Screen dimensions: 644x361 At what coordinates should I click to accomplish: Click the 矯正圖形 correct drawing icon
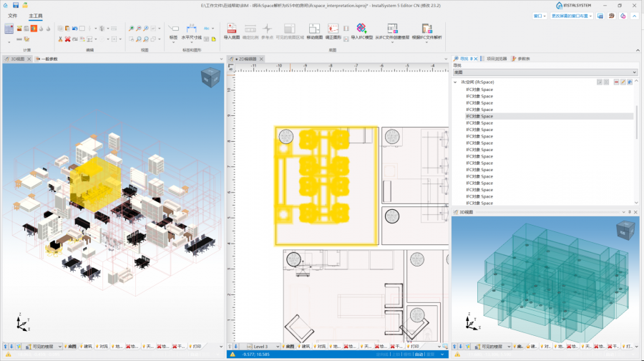[333, 29]
